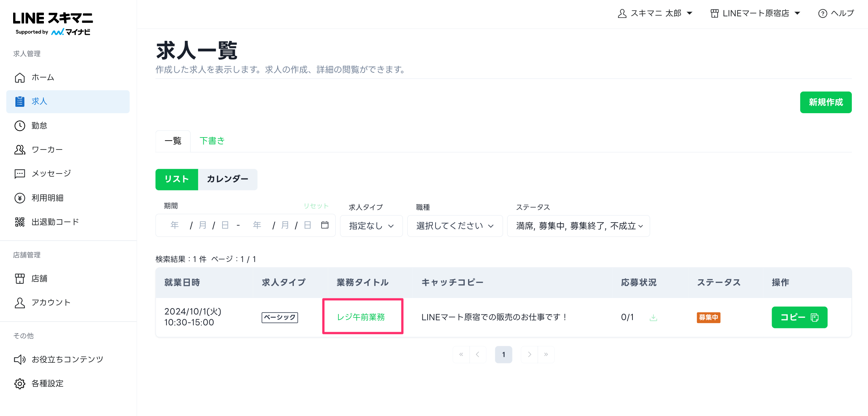The height and width of the screenshot is (416, 868).
Task: Click the 出退勤コード QR code icon
Action: coord(20,222)
